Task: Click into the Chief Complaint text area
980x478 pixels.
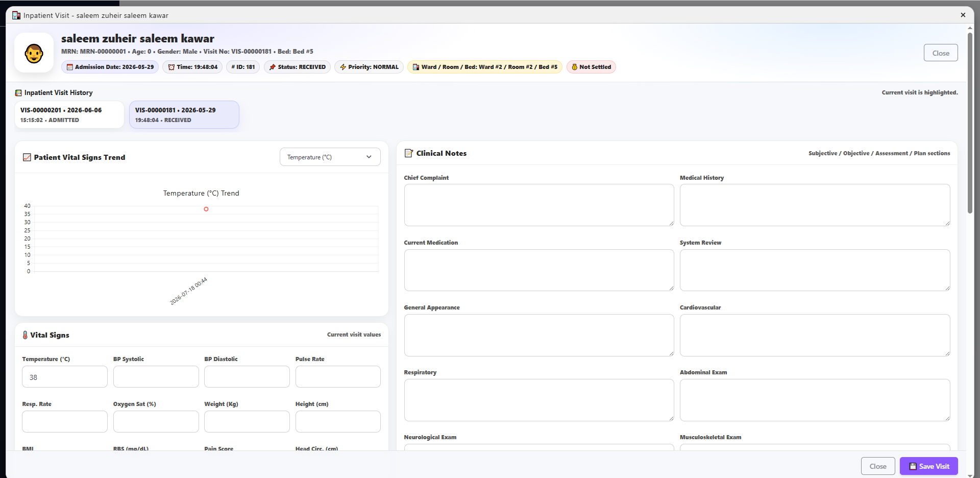Action: coord(539,205)
